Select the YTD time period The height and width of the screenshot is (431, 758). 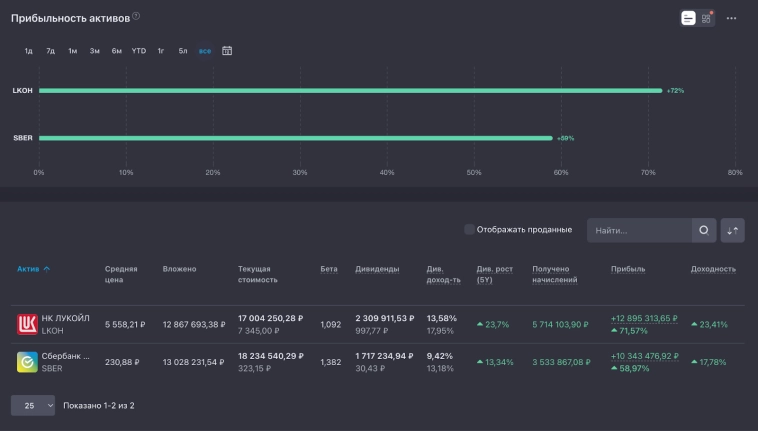[x=138, y=50]
